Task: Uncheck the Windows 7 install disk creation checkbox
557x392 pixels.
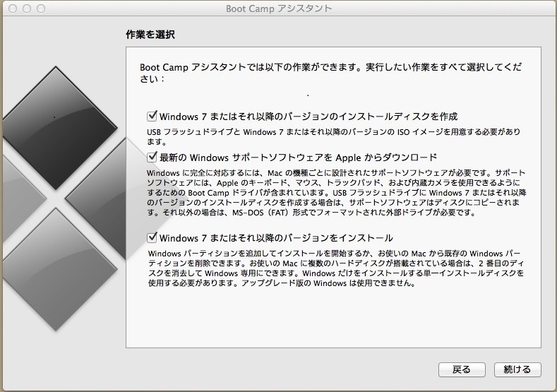Action: [152, 116]
